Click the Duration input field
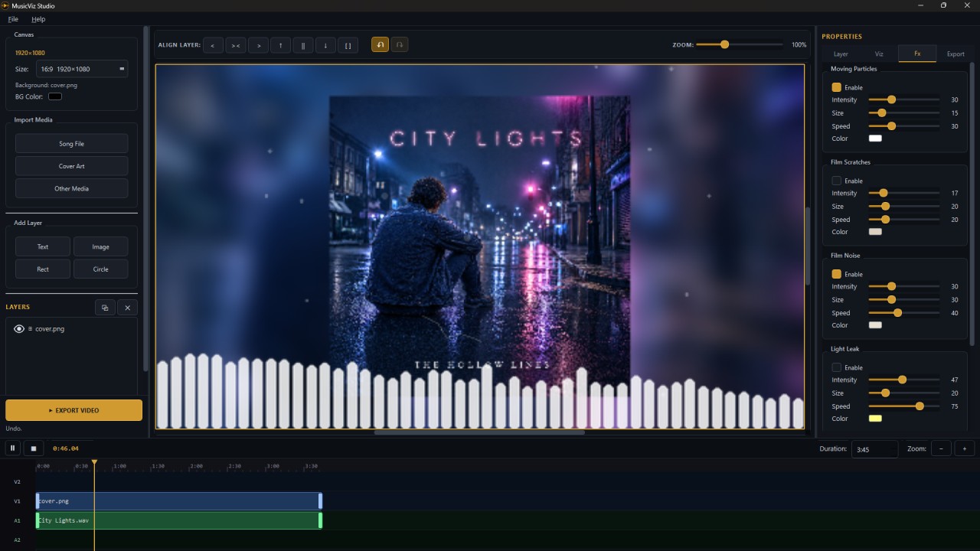The image size is (980, 551). click(x=874, y=449)
